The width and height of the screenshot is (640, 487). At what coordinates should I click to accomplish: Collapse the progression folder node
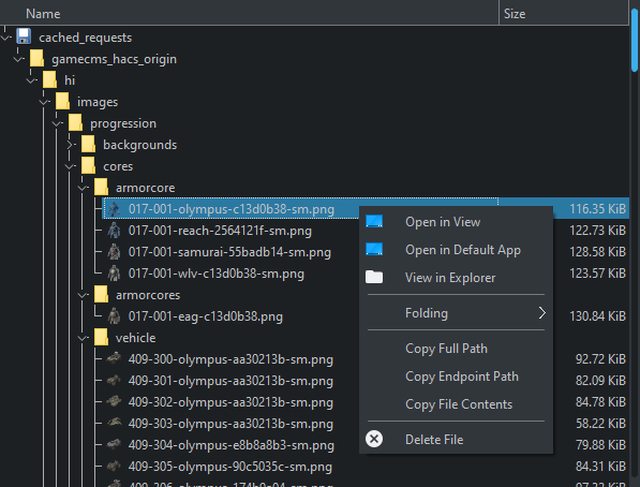[57, 124]
